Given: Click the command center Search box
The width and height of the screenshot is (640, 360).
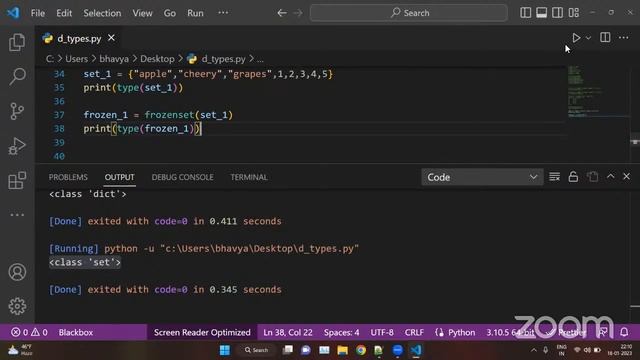Looking at the screenshot, I should pos(409,13).
